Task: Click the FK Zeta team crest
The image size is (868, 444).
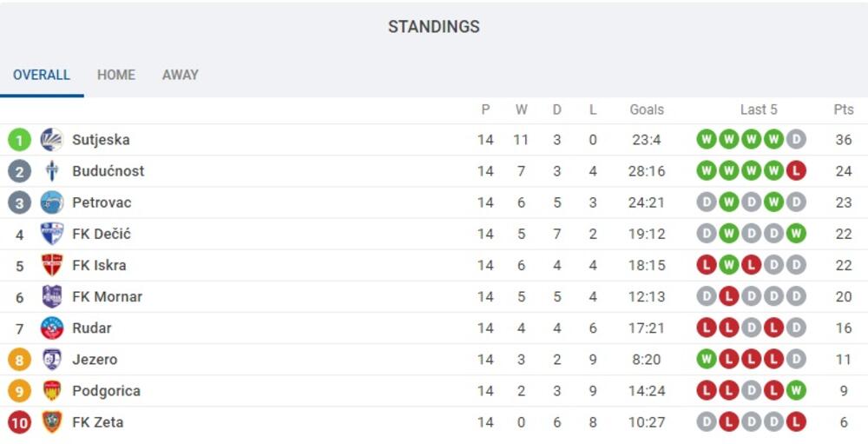Action: [x=52, y=421]
